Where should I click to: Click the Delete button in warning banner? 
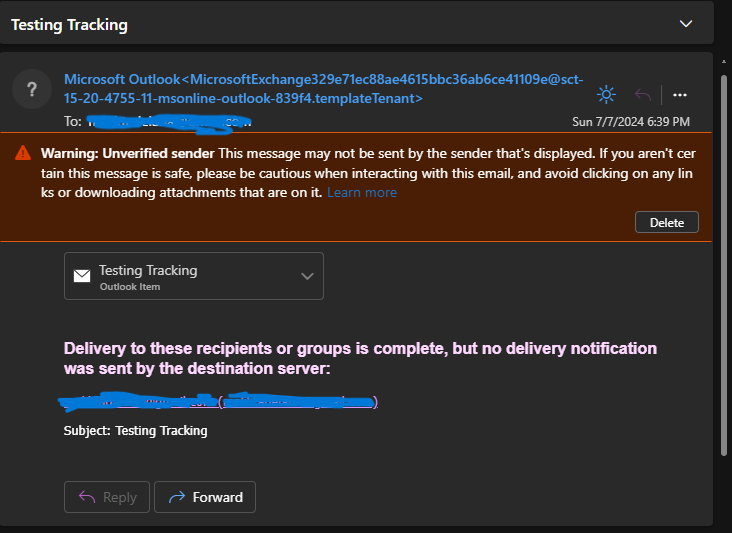(667, 222)
